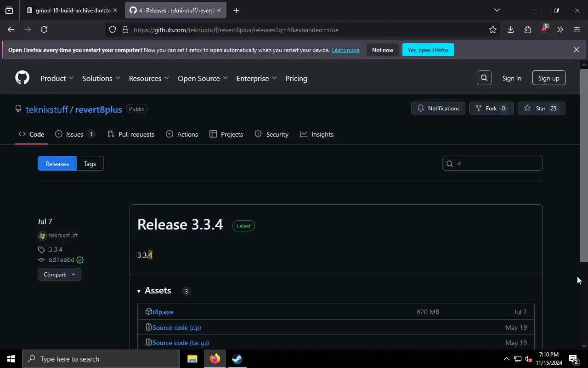This screenshot has width=588, height=368.
Task: Click the Firefox back arrow
Action: coord(11,29)
